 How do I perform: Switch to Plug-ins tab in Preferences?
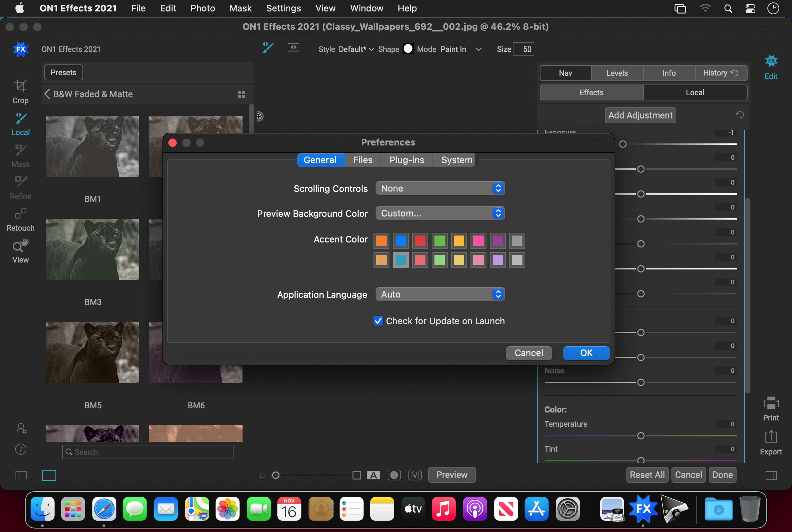407,160
